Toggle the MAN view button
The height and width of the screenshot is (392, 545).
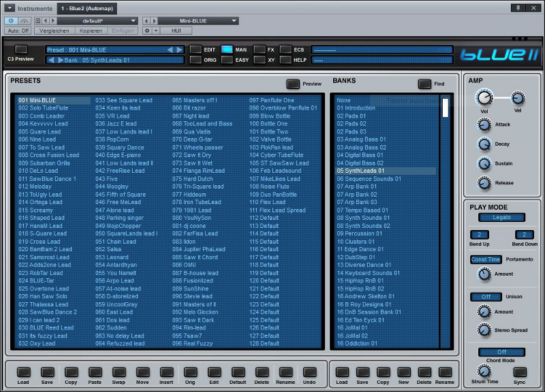(227, 49)
